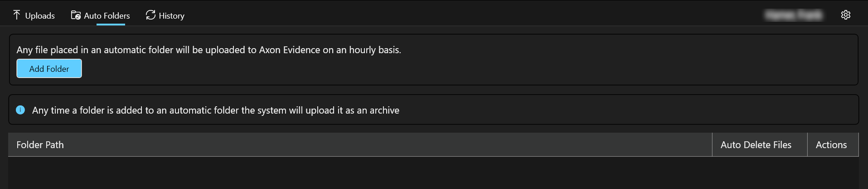Click the Folder Path column header

40,145
